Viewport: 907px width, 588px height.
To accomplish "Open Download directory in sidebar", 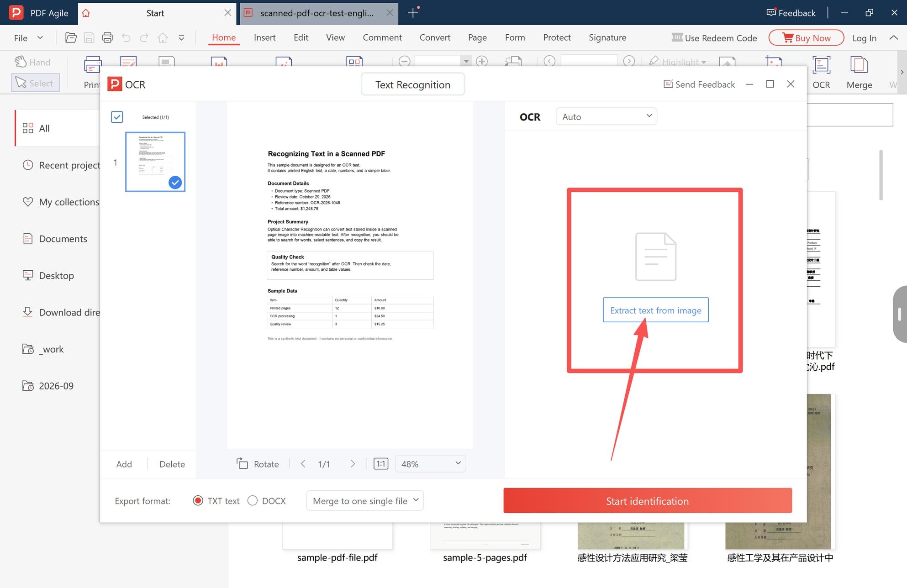I will click(61, 312).
